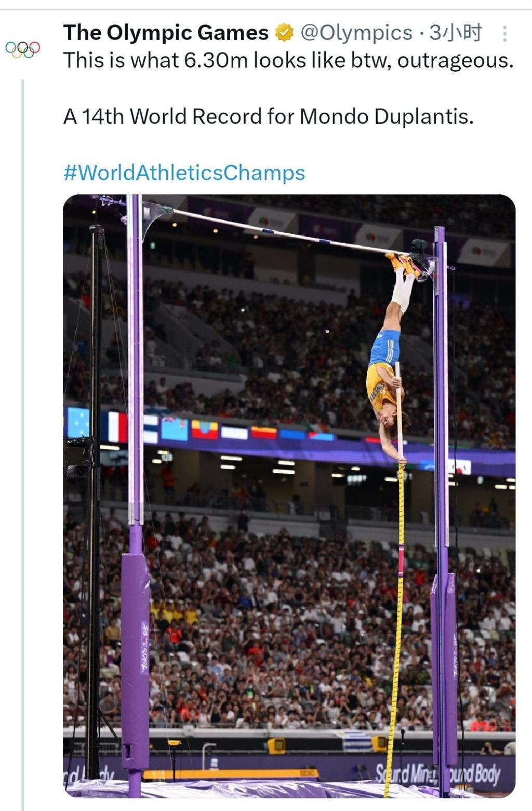The image size is (532, 811).
Task: Click the vertical thread line at left
Action: click(23, 442)
